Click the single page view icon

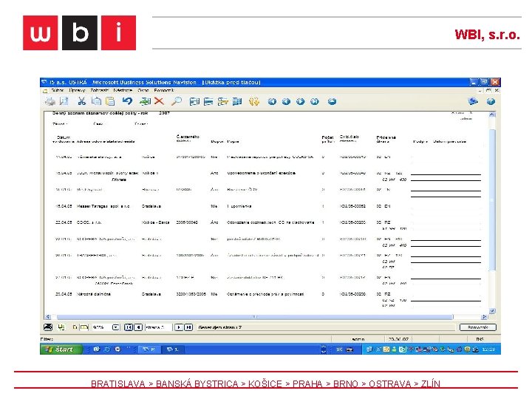point(75,327)
